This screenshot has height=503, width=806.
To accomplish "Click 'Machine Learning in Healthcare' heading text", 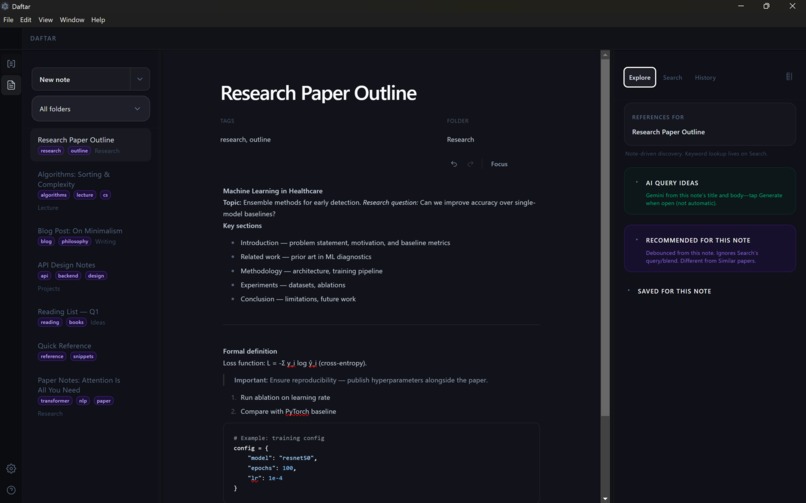I will point(272,191).
